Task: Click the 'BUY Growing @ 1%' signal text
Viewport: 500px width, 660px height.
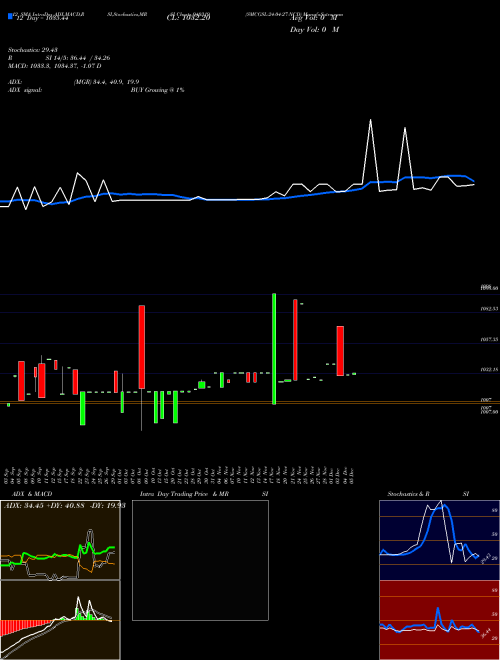Action: (x=157, y=90)
